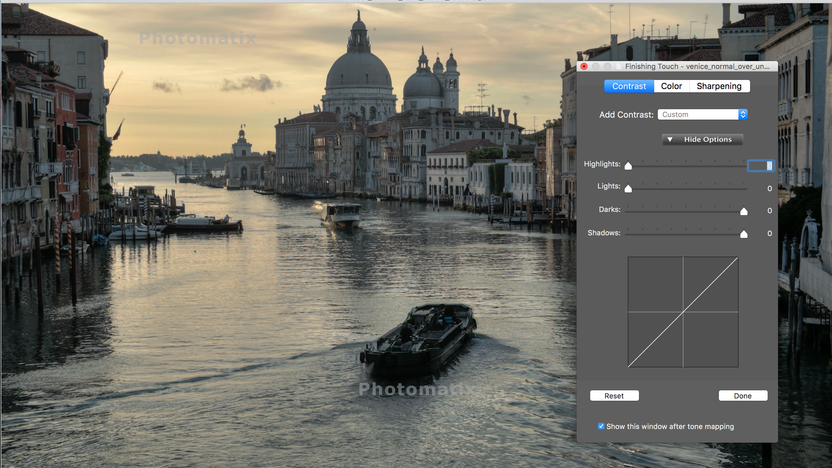This screenshot has height=468, width=832.
Task: Click the Finishing Touch window title bar
Action: pyautogui.click(x=677, y=66)
